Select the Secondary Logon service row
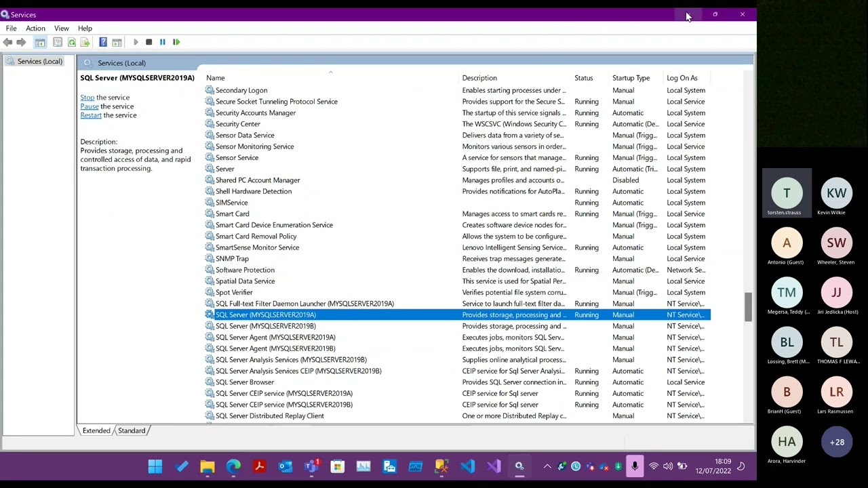Image resolution: width=868 pixels, height=488 pixels. tap(458, 90)
